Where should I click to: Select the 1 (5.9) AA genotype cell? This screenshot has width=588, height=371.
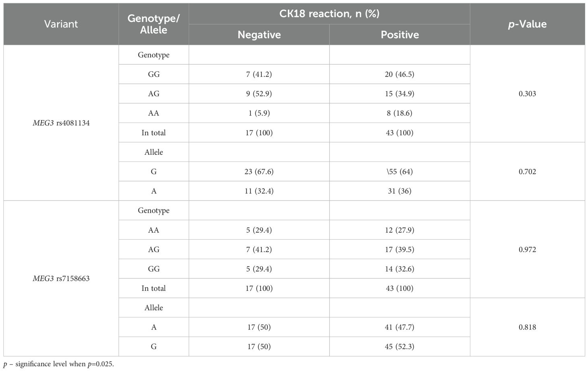259,113
